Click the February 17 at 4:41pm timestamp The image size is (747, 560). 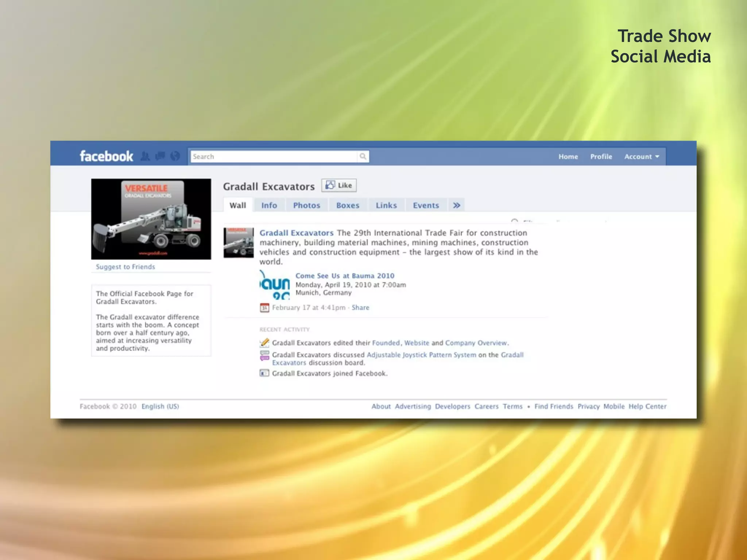coord(309,307)
